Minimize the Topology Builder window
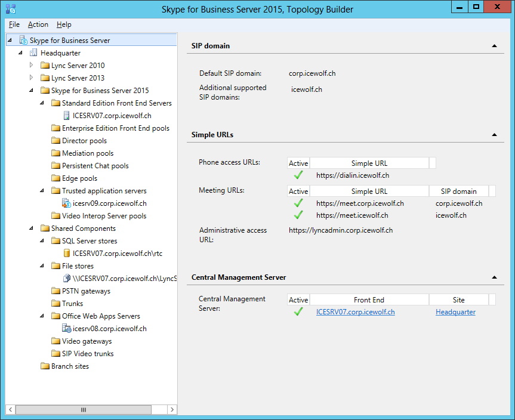Viewport: 515px width, 420px height. pyautogui.click(x=460, y=7)
